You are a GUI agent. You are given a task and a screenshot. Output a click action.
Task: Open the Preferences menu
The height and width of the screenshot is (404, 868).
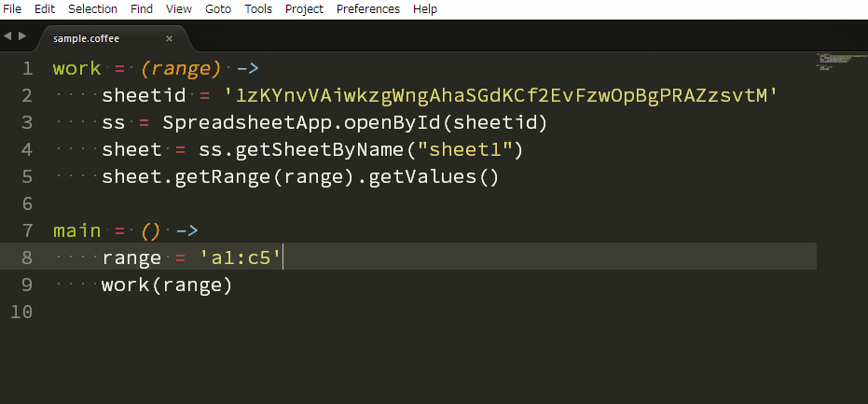point(367,9)
